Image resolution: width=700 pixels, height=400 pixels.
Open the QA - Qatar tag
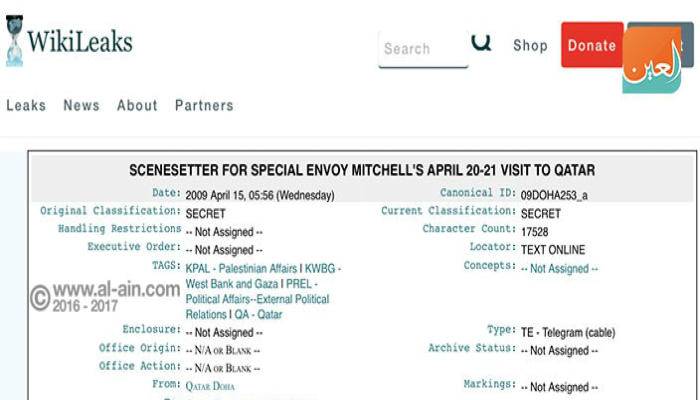click(258, 315)
